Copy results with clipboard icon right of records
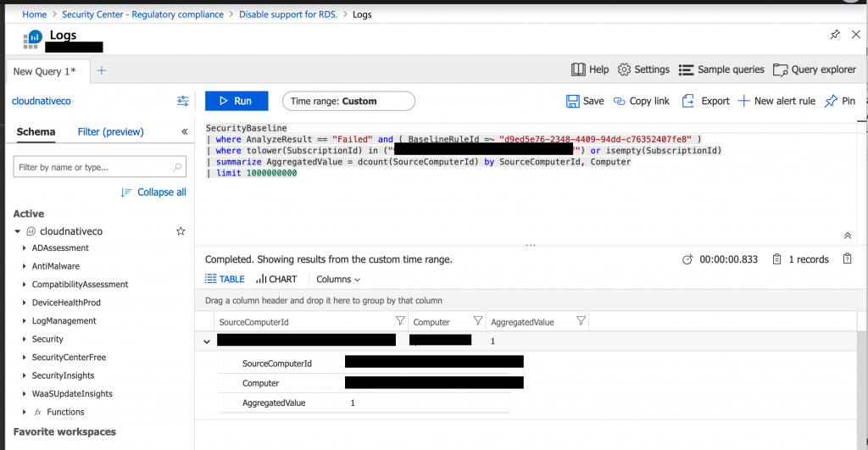The width and height of the screenshot is (868, 450). pos(847,258)
